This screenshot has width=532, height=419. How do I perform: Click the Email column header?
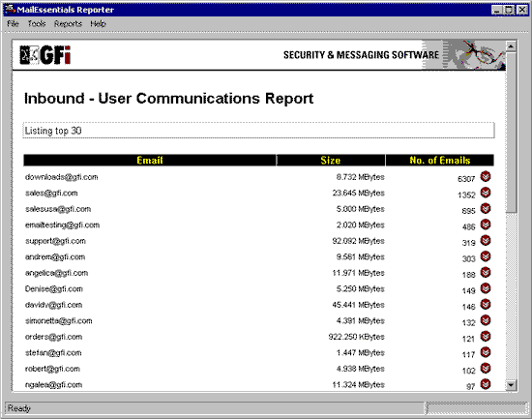tap(150, 161)
